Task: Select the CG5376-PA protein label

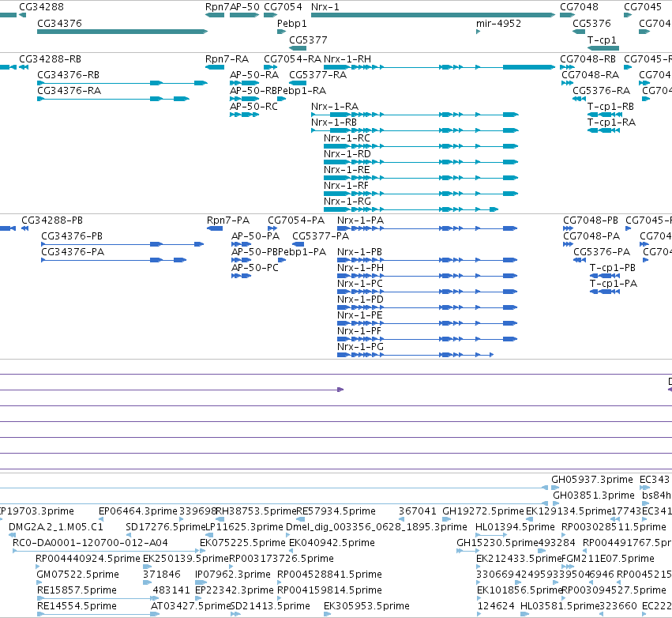Action: [x=602, y=252]
